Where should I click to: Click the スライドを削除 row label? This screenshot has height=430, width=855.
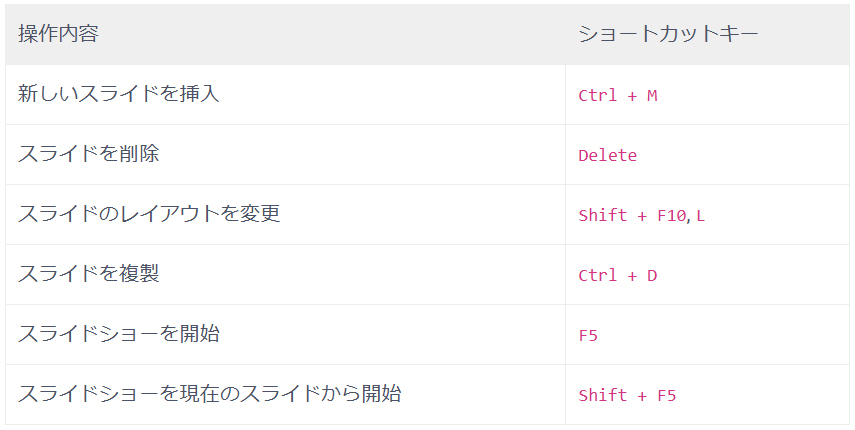pos(89,154)
